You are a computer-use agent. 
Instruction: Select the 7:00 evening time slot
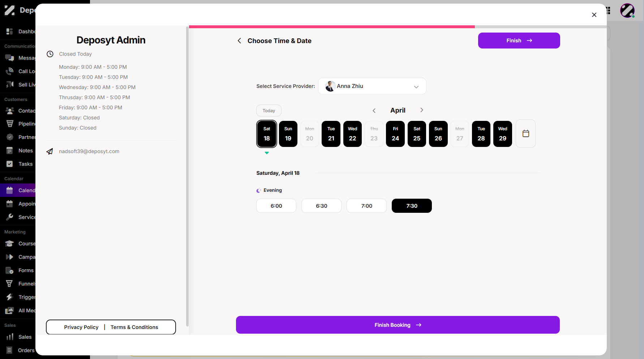click(x=366, y=206)
